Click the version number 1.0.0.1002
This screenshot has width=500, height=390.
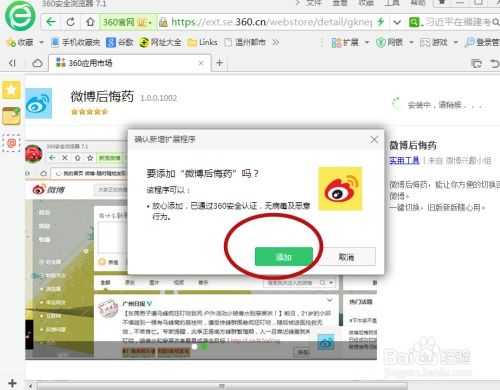coord(159,98)
